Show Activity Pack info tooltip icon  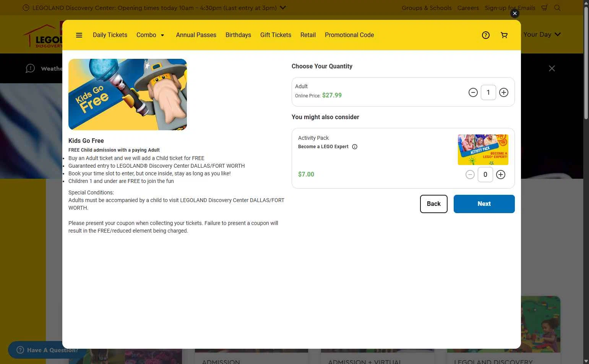point(355,147)
